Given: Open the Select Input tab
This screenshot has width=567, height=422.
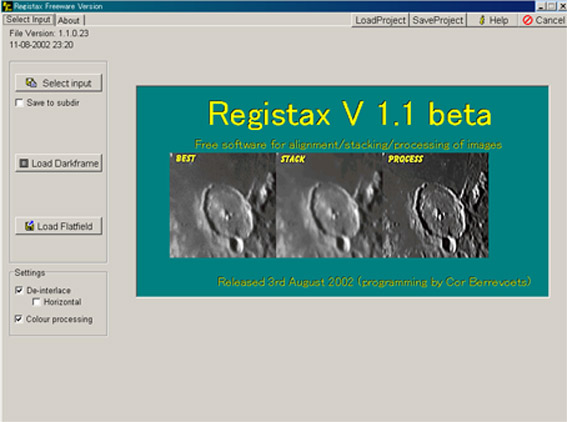Looking at the screenshot, I should pos(29,19).
